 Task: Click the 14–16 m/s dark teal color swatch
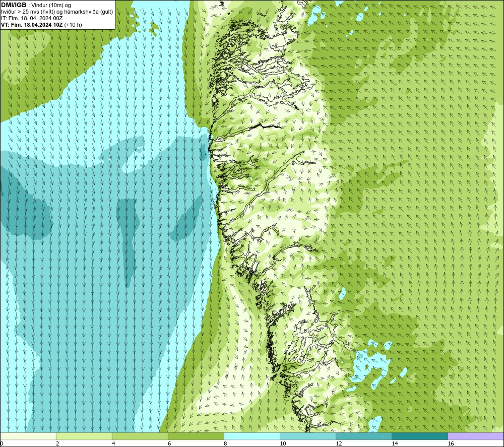tap(420, 436)
